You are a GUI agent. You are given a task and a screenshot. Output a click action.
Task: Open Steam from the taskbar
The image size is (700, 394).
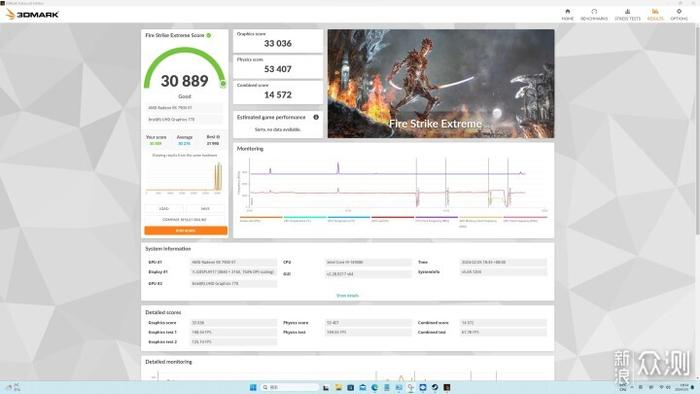point(435,387)
